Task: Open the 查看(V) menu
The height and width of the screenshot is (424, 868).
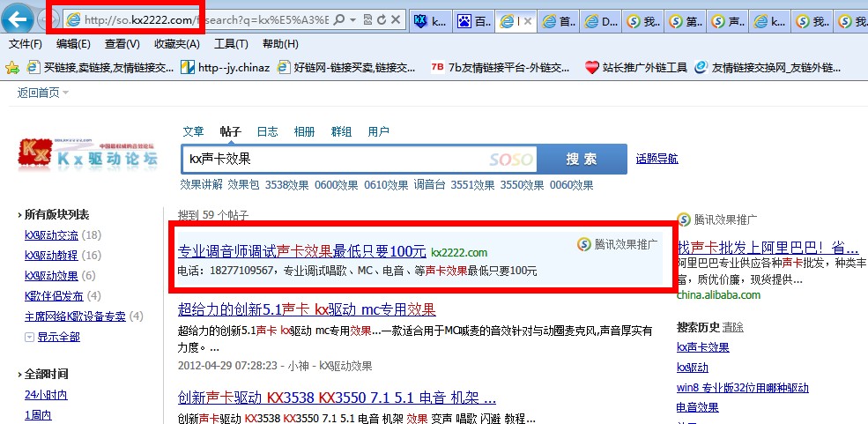Action: pos(122,44)
